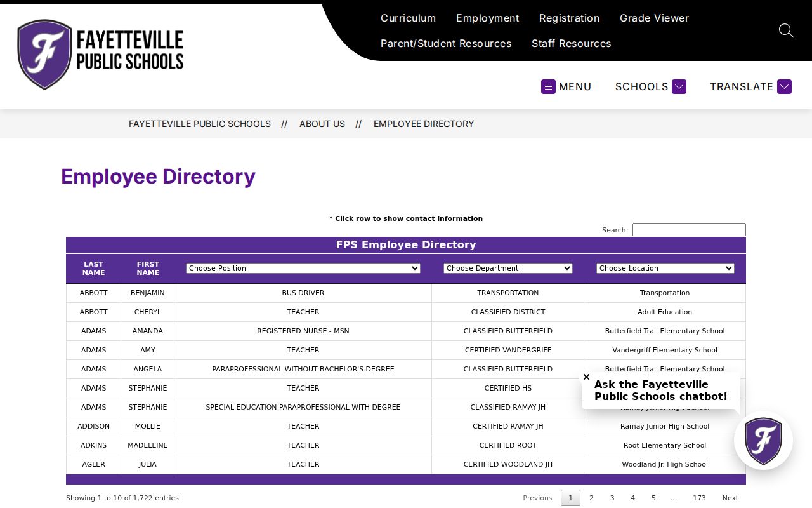The height and width of the screenshot is (508, 812).
Task: Jump to page 173 of results
Action: click(x=699, y=498)
